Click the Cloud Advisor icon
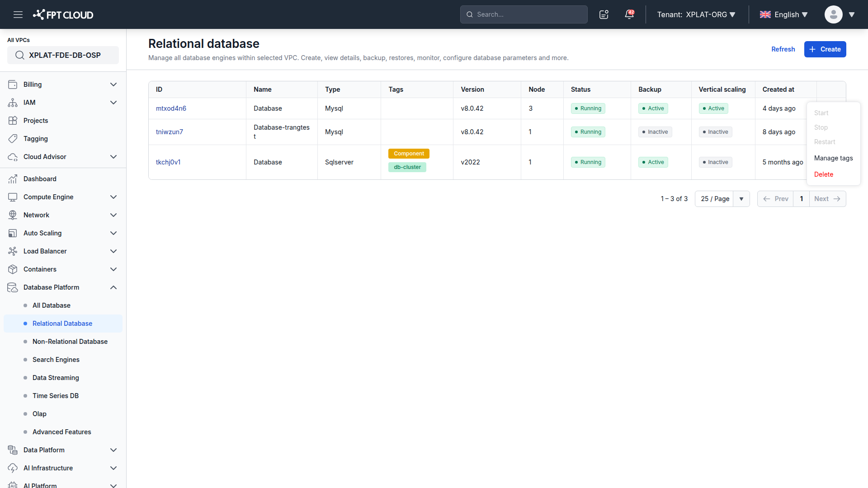This screenshot has width=868, height=488. click(x=13, y=157)
